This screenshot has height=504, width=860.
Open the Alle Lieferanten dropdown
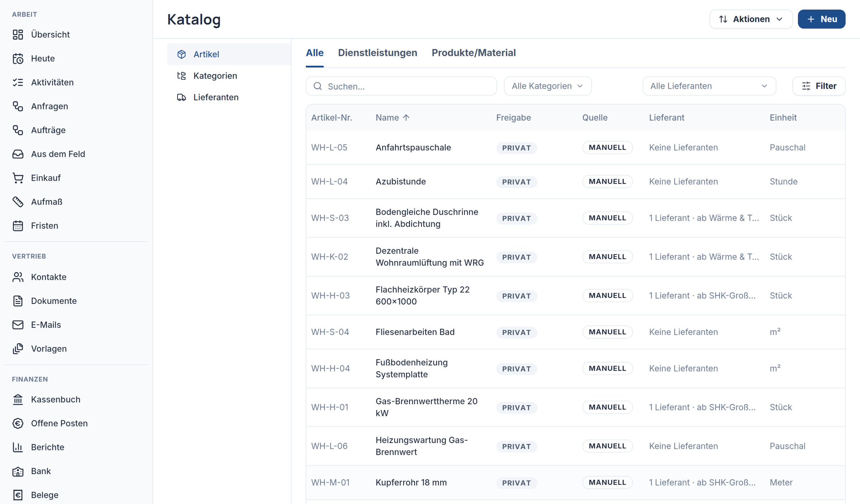pos(709,86)
